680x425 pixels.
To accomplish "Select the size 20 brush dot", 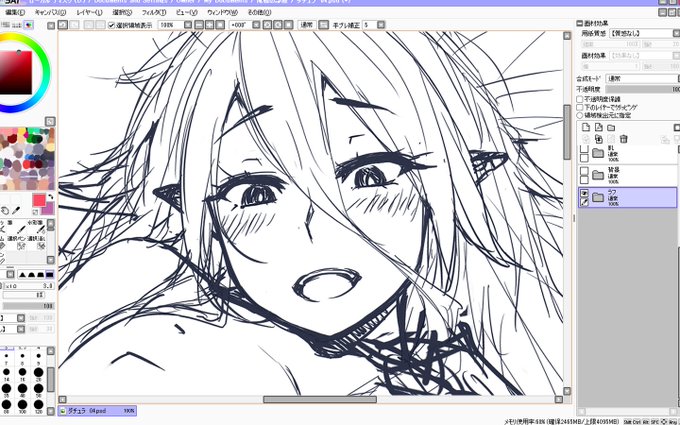I will click(39, 374).
